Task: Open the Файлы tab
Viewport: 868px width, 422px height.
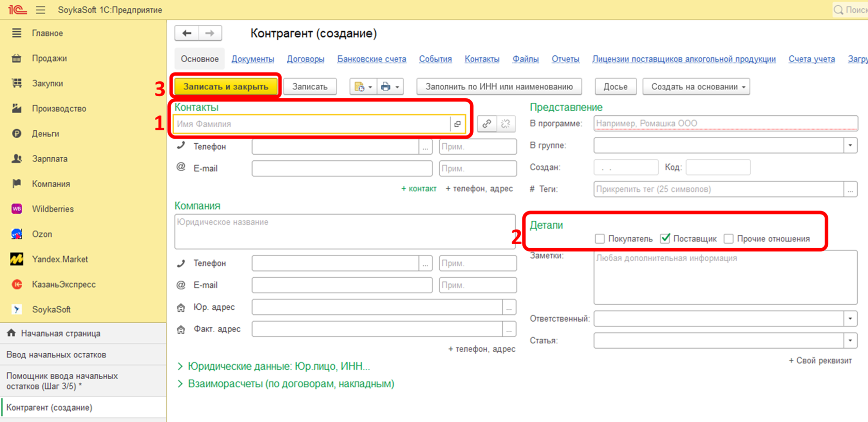Action: [525, 59]
